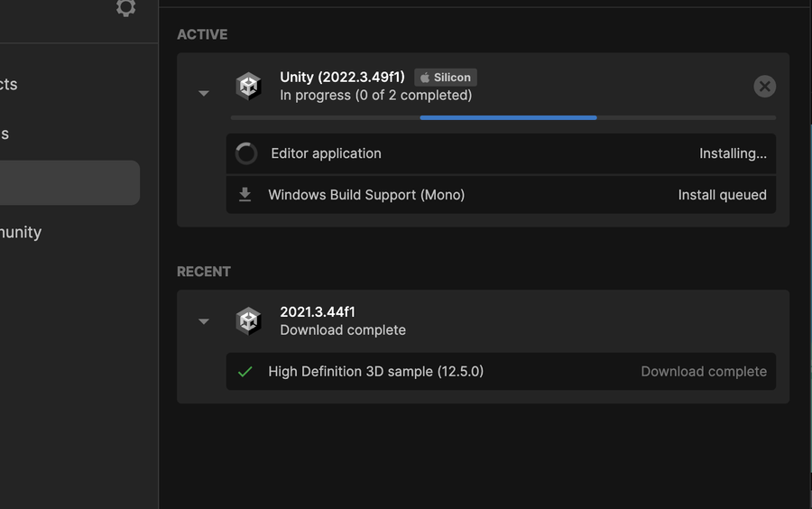The image size is (812, 509).
Task: Open the Projects section in the sidebar
Action: pyautogui.click(x=9, y=84)
